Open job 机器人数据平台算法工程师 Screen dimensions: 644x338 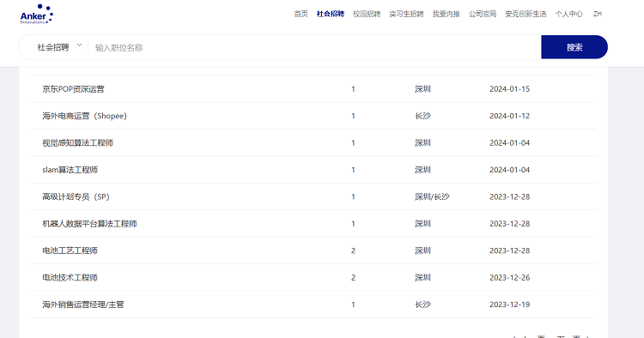pos(89,224)
